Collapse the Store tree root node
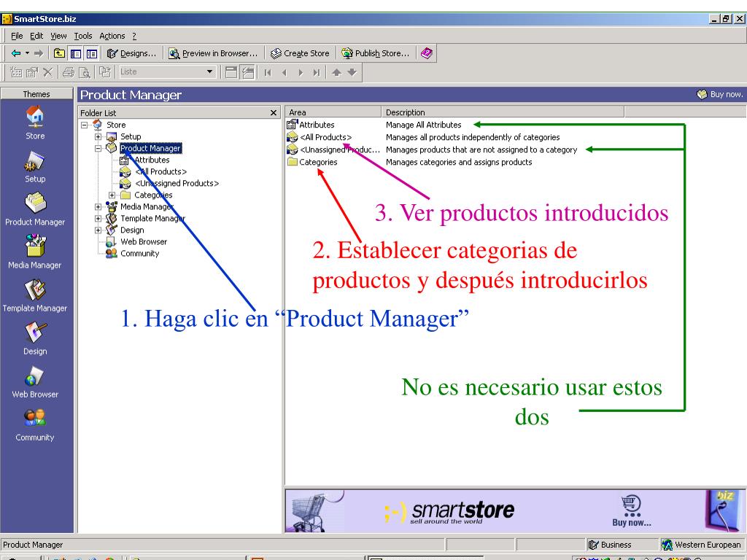The width and height of the screenshot is (747, 560). pos(85,125)
